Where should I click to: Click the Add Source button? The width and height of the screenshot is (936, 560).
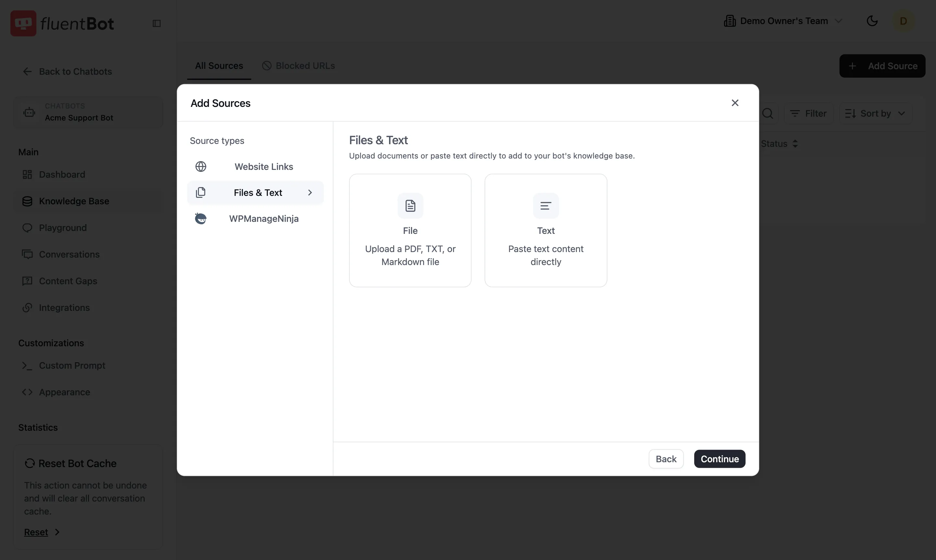click(x=882, y=66)
